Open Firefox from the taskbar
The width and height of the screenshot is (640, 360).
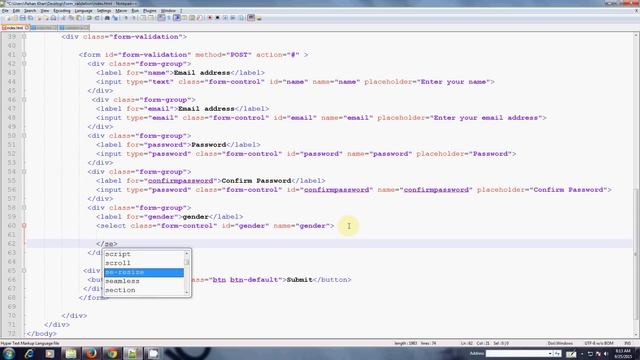pyautogui.click(x=91, y=353)
